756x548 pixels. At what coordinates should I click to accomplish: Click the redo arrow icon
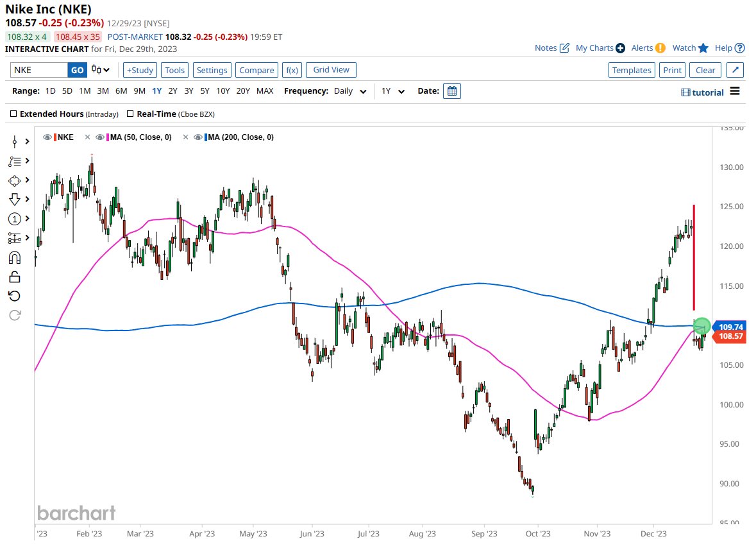click(15, 315)
